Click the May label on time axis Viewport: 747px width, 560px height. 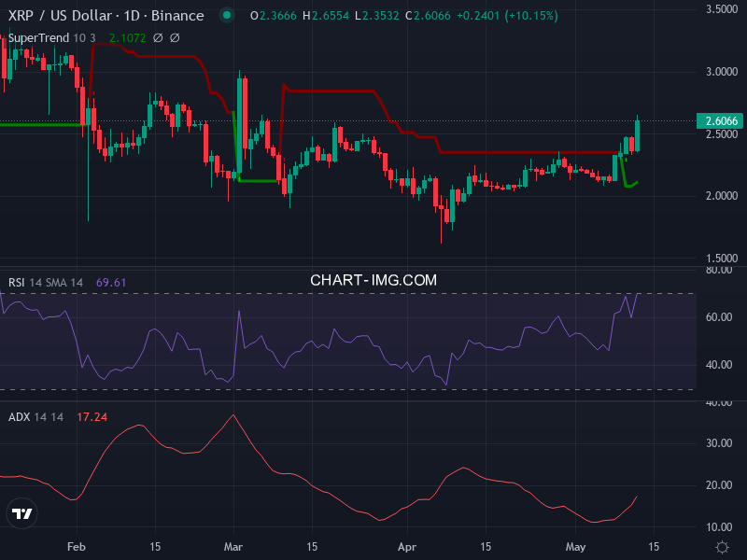[575, 547]
